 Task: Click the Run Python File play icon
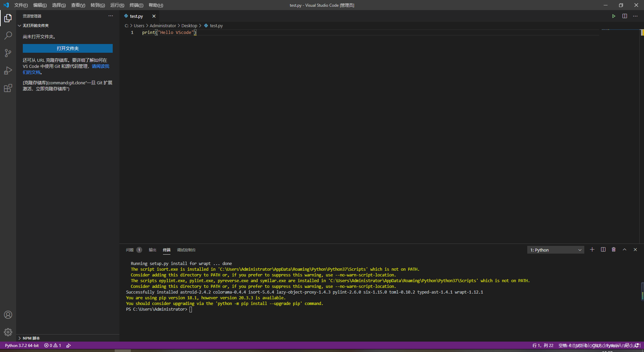tap(613, 16)
